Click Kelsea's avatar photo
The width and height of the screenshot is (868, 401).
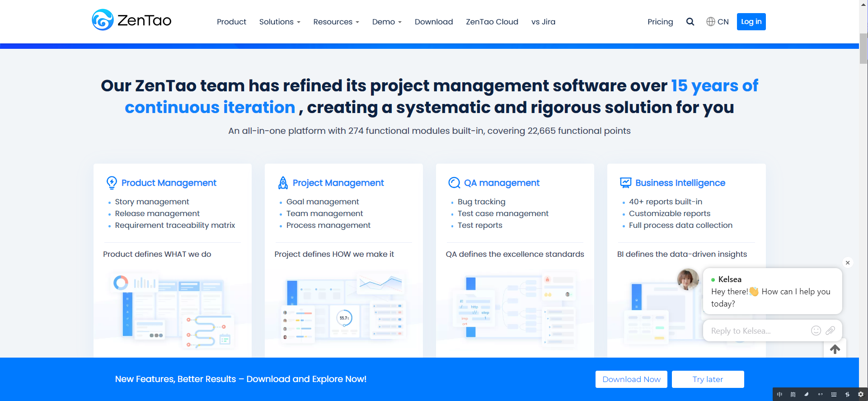click(688, 279)
